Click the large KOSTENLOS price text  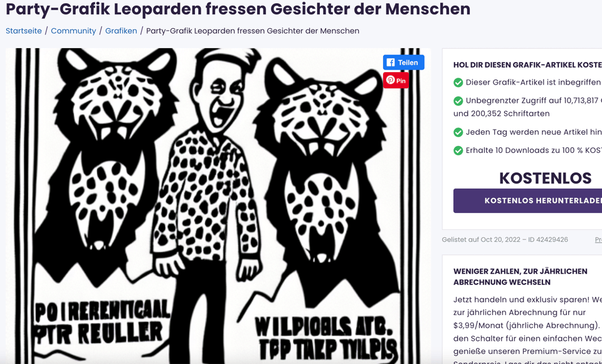pyautogui.click(x=545, y=179)
